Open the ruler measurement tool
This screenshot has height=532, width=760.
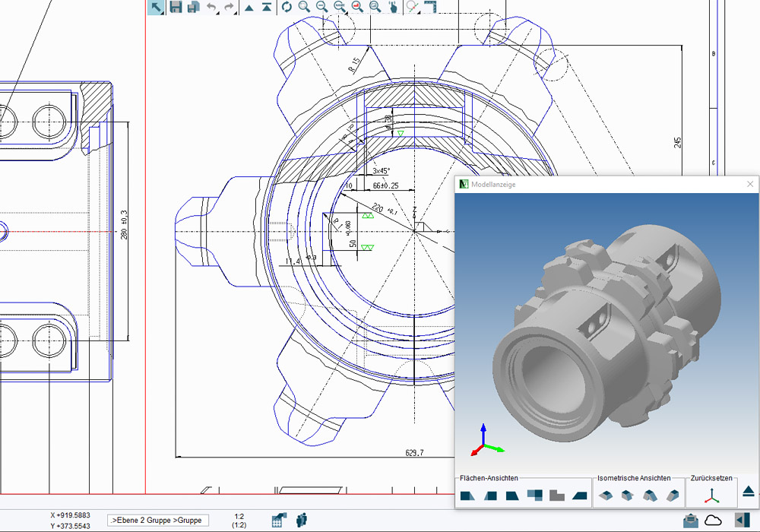(431, 7)
